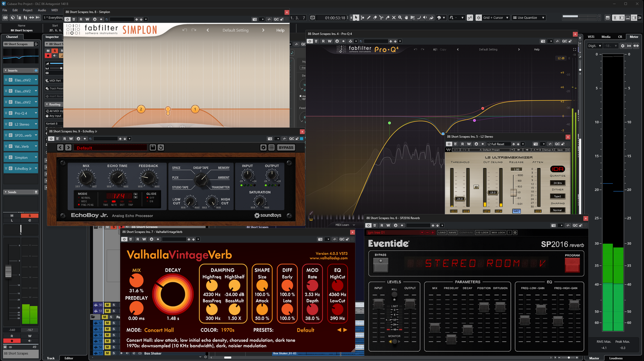Select the Zoom magnifier tool
The width and height of the screenshot is (644, 361).
point(400,18)
